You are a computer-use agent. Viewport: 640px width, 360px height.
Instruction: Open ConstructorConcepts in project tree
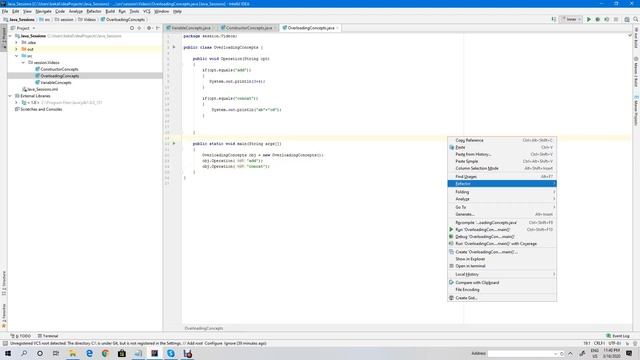pos(59,69)
